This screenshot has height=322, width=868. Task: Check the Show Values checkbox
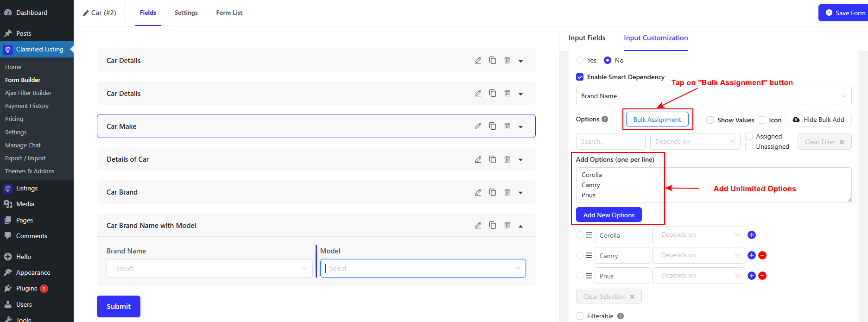pyautogui.click(x=710, y=120)
